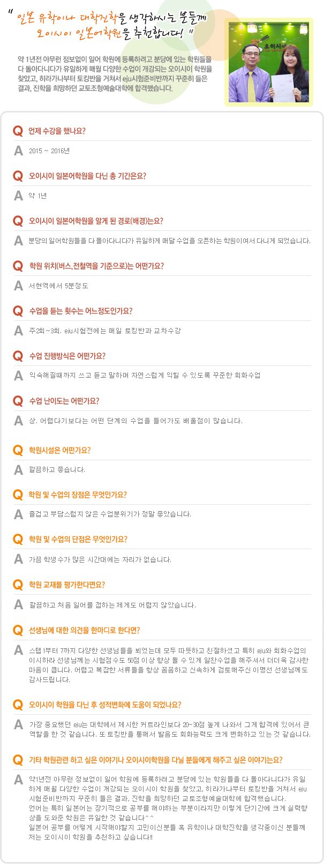This screenshot has height=868, width=324.
Task: Click the A icon beside 서현역에서 5분정도
Action: (x=18, y=286)
